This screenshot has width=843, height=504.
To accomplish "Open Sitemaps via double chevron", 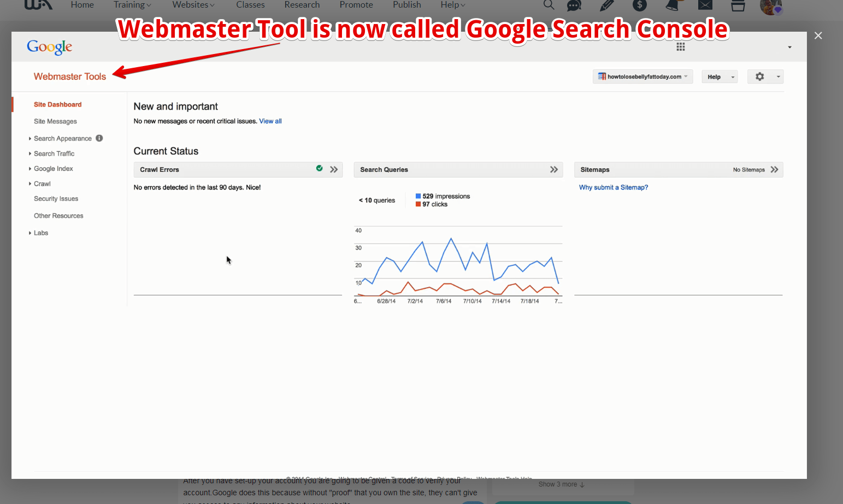I will [x=774, y=170].
